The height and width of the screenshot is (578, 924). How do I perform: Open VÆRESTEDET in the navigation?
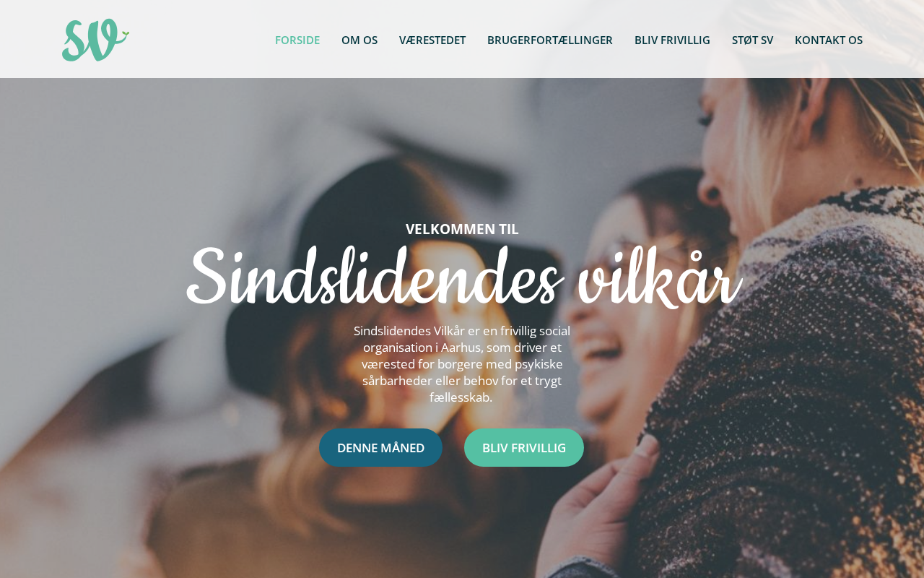tap(432, 40)
